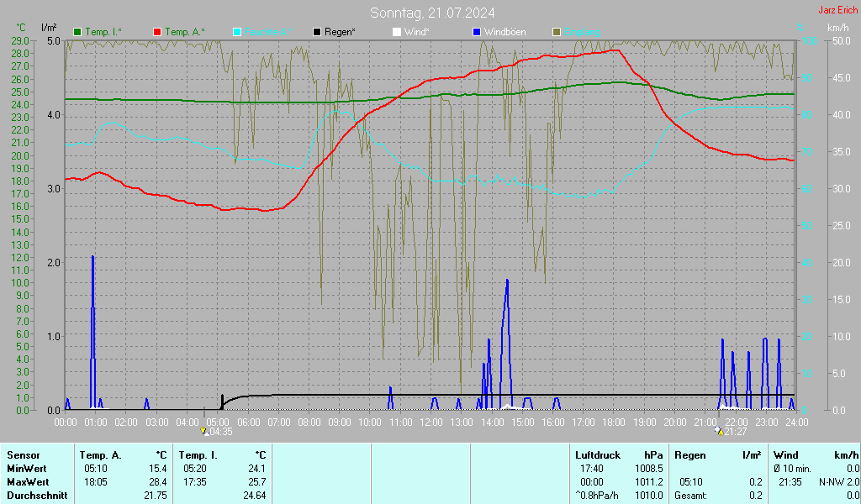Click the sunrise icon at 04:35
Image resolution: width=861 pixels, height=504 pixels.
click(204, 431)
